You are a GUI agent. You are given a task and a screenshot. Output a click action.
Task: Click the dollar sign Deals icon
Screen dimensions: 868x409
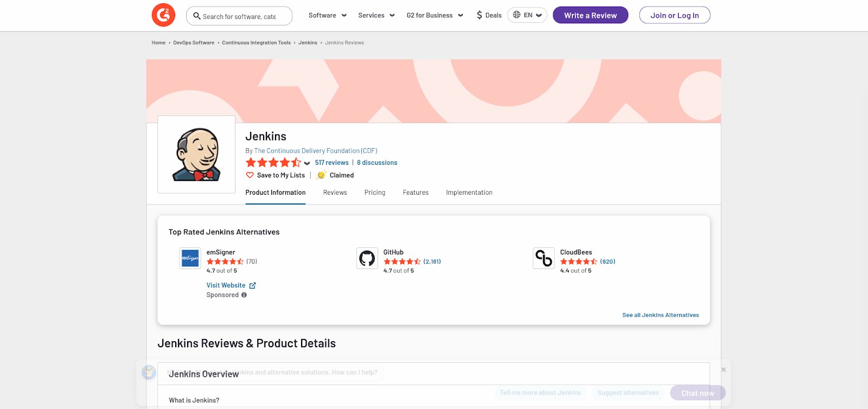480,15
